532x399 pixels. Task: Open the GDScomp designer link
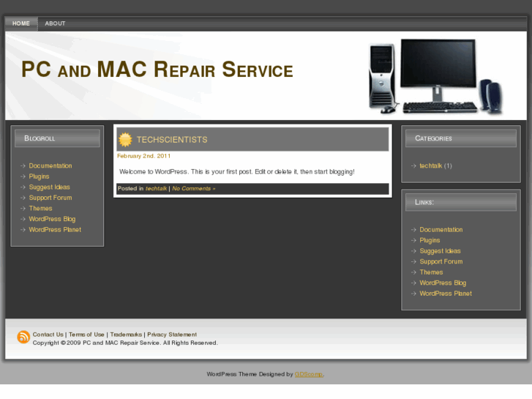(x=308, y=374)
